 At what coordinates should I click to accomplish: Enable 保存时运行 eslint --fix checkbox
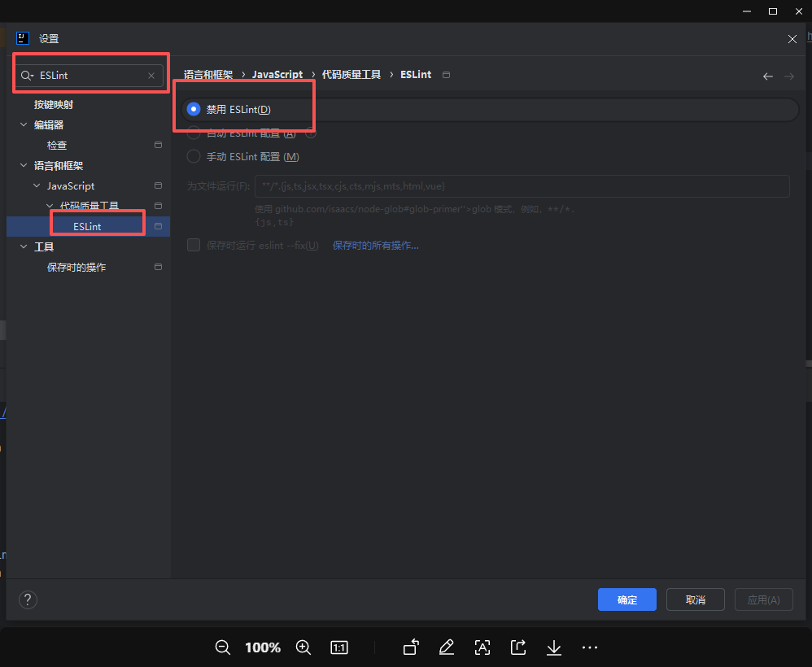point(194,245)
